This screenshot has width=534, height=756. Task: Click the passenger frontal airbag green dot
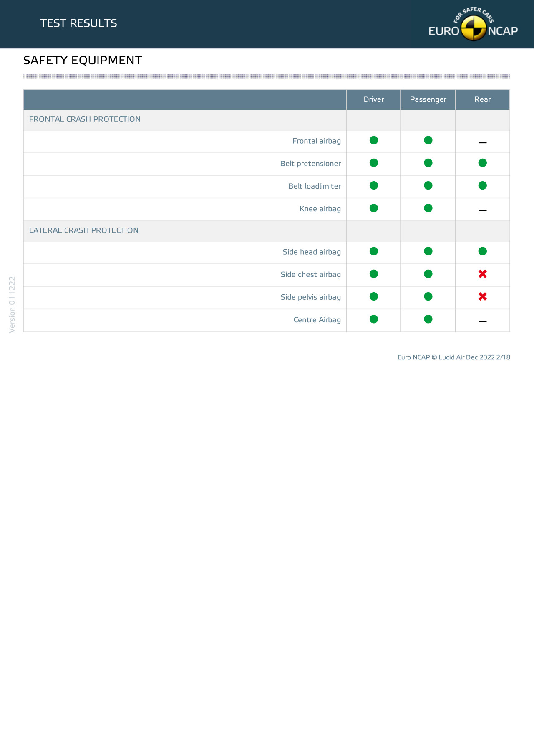click(x=428, y=140)
